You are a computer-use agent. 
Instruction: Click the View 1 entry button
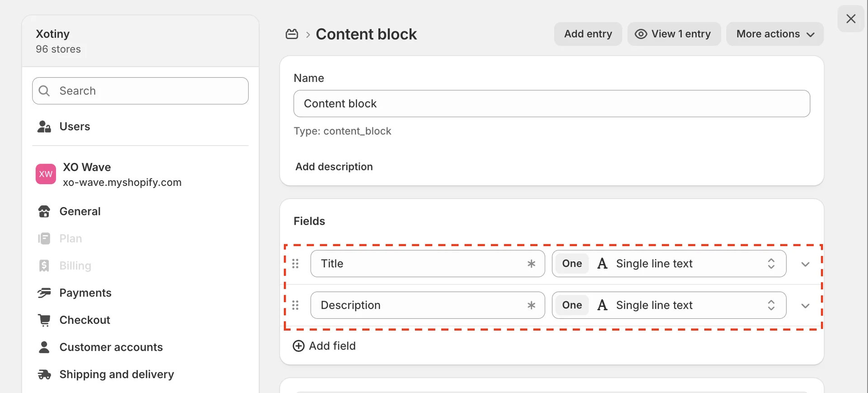pos(674,34)
